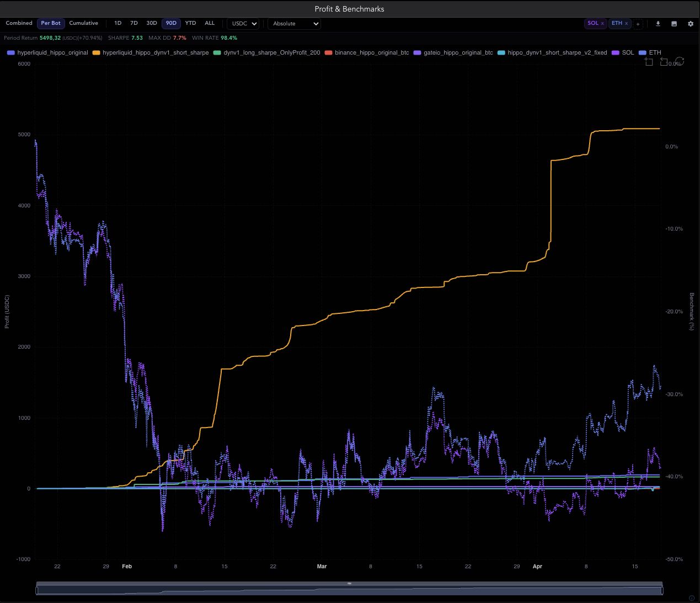Open the USDC currency dropdown

pyautogui.click(x=243, y=24)
